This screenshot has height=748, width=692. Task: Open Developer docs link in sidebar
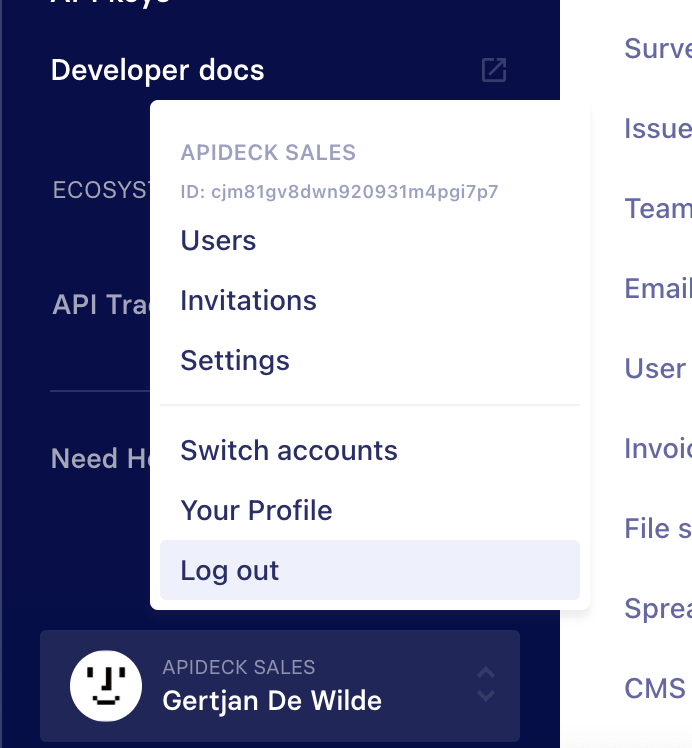(157, 70)
